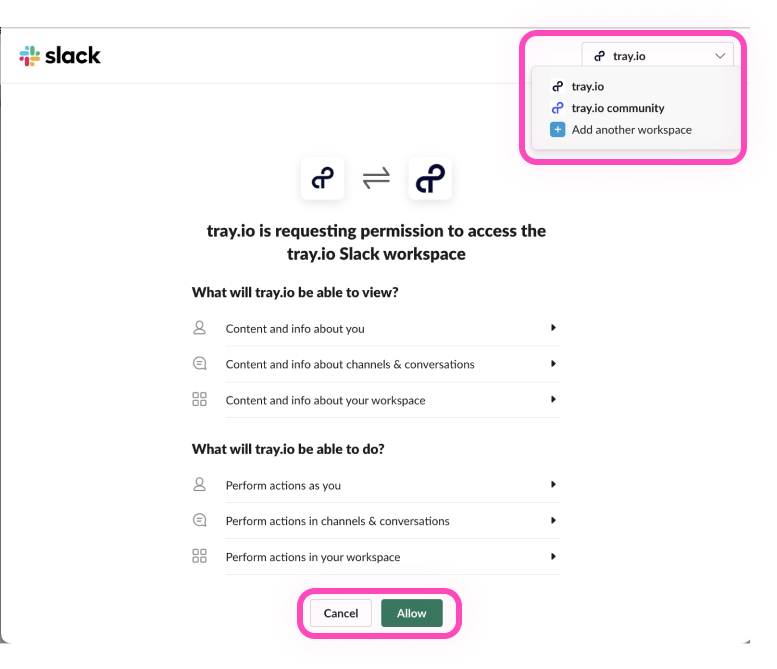Click the right tray.io workspace logo
The height and width of the screenshot is (669, 777).
click(431, 178)
